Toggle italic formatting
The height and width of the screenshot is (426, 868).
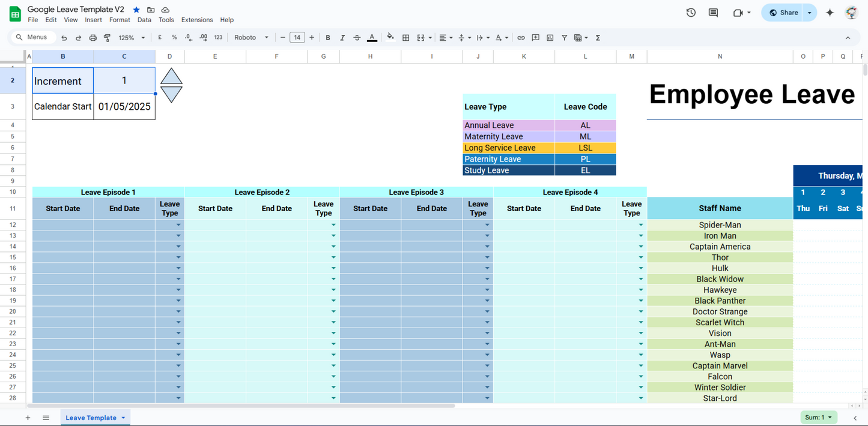click(x=342, y=38)
